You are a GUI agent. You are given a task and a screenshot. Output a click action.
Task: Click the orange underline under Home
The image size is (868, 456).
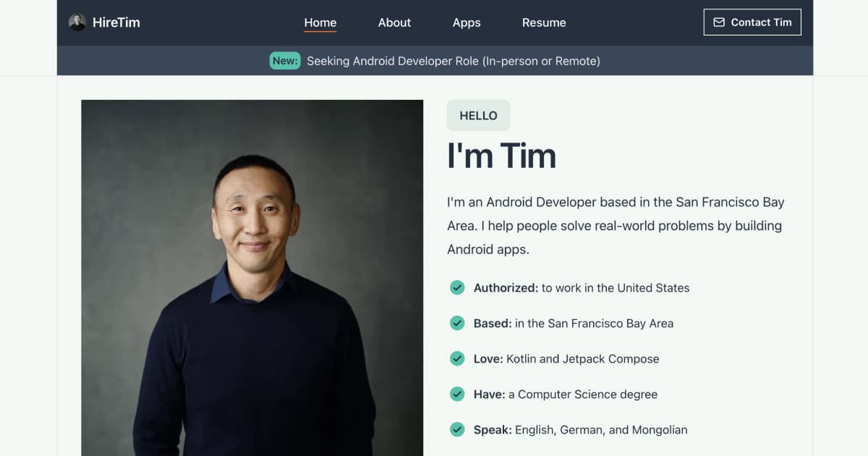320,32
